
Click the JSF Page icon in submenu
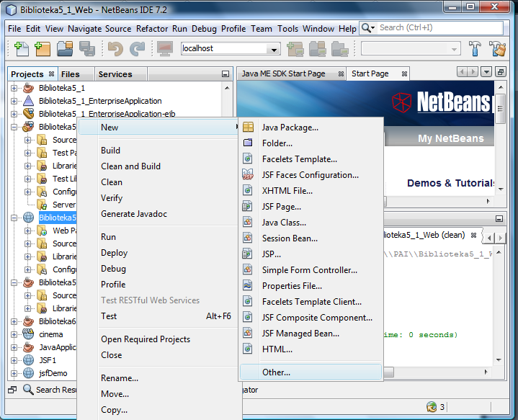[x=248, y=206]
